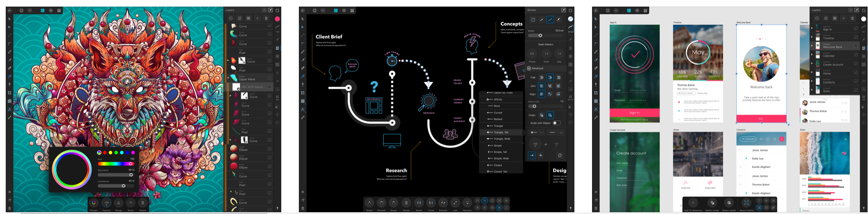Choose Curved in arrowhead list
Viewport: 868px width, 214px height.
click(501, 112)
